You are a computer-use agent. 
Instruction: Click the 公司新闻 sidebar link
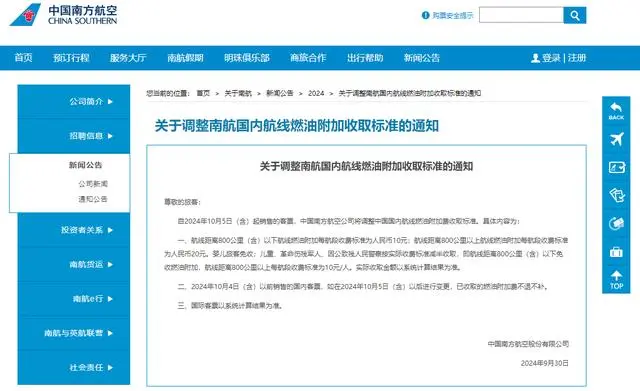point(93,184)
